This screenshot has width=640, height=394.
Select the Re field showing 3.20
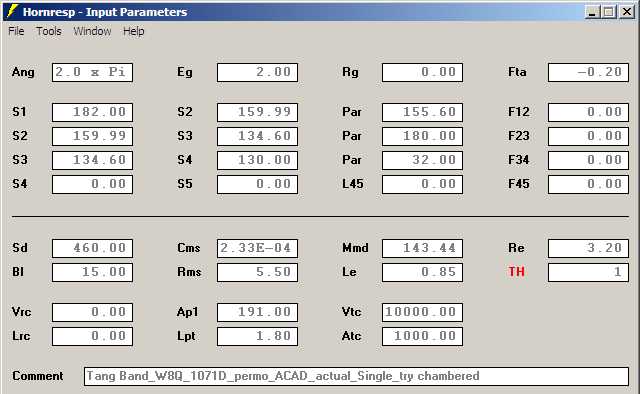(x=588, y=248)
